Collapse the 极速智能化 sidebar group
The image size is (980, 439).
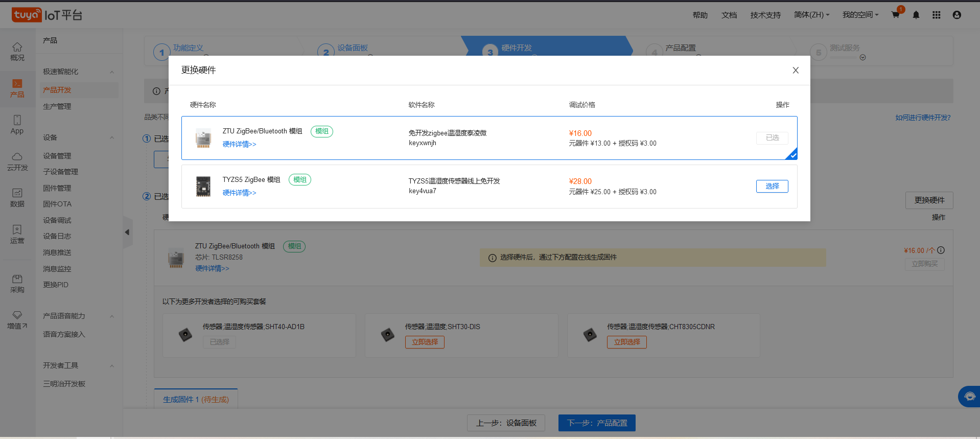tap(112, 72)
